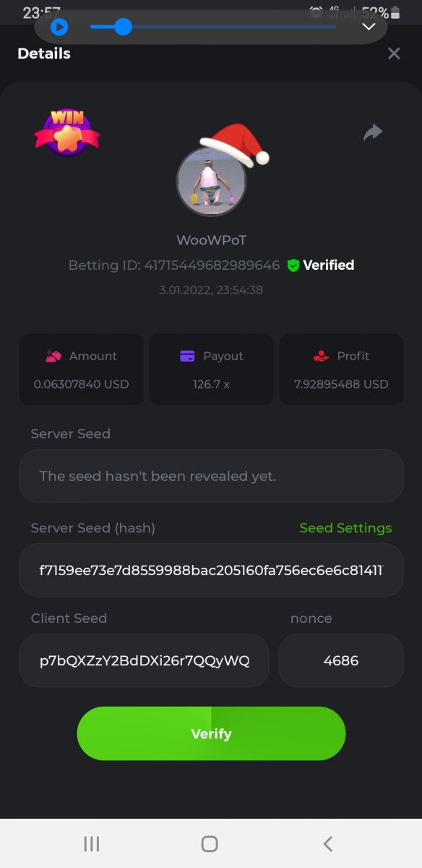The height and width of the screenshot is (868, 422).
Task: Click the green Verify button
Action: pos(211,733)
